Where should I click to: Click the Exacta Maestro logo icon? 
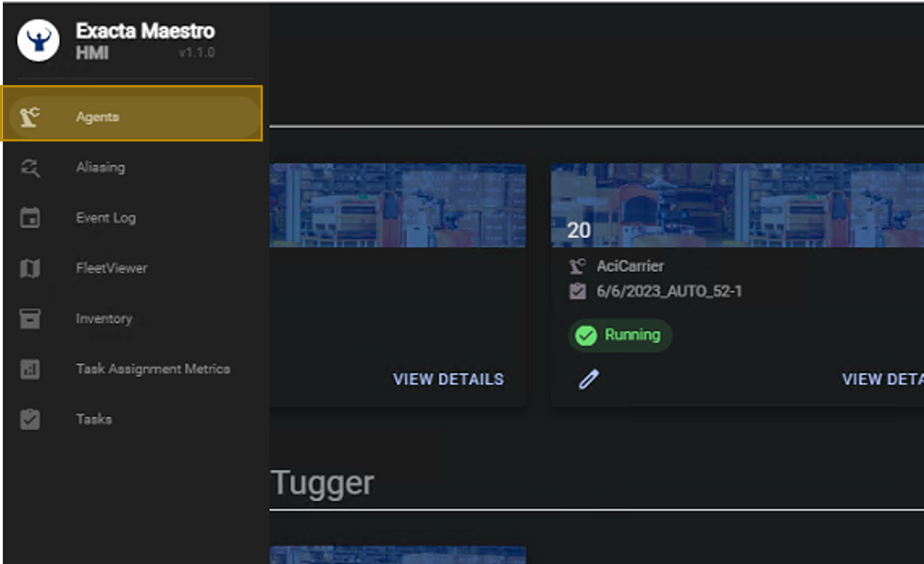click(x=38, y=40)
